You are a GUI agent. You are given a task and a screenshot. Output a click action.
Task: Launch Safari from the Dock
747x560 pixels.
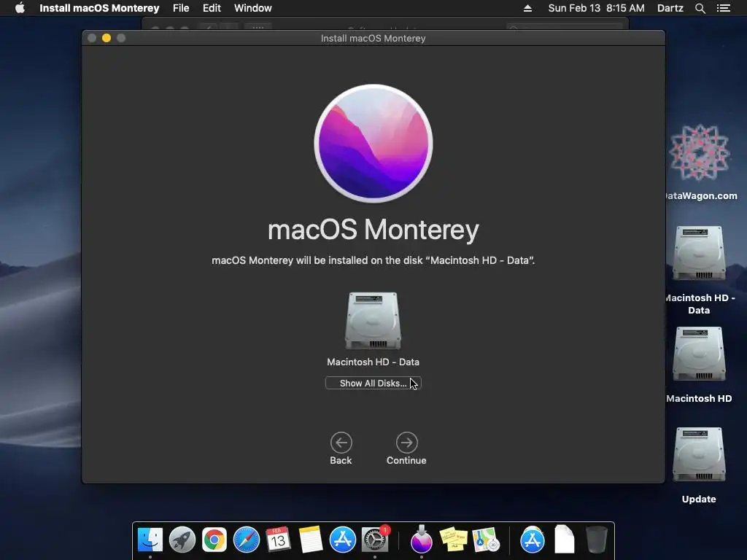(x=247, y=540)
